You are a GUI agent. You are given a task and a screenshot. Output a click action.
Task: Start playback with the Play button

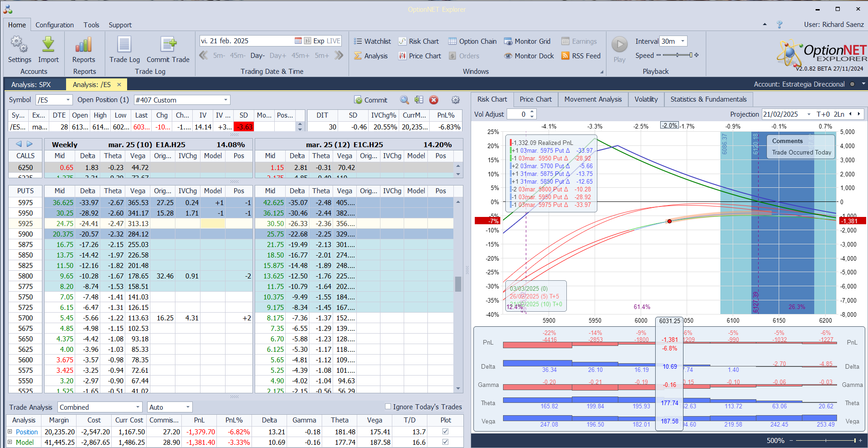[619, 45]
